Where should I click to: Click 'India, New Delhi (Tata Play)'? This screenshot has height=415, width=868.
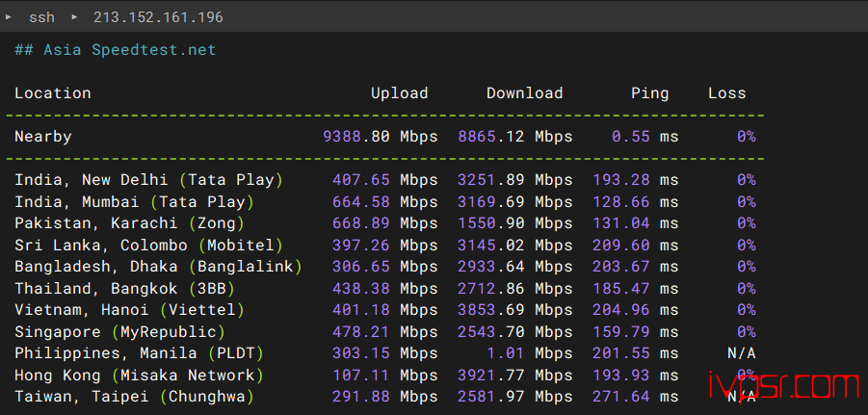point(149,180)
